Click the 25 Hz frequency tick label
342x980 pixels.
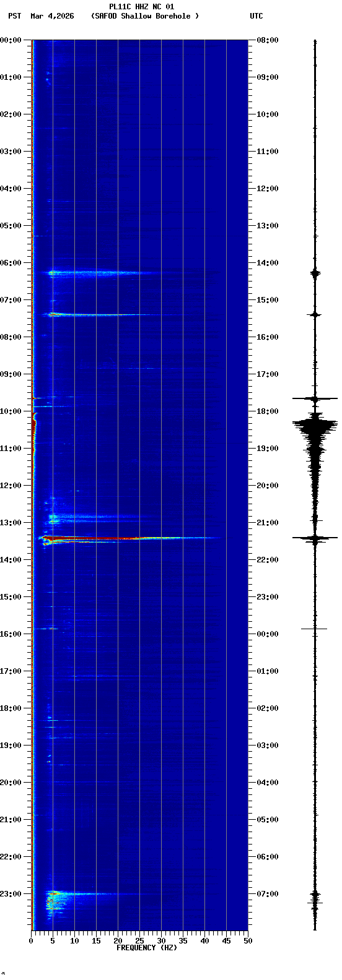[x=139, y=941]
